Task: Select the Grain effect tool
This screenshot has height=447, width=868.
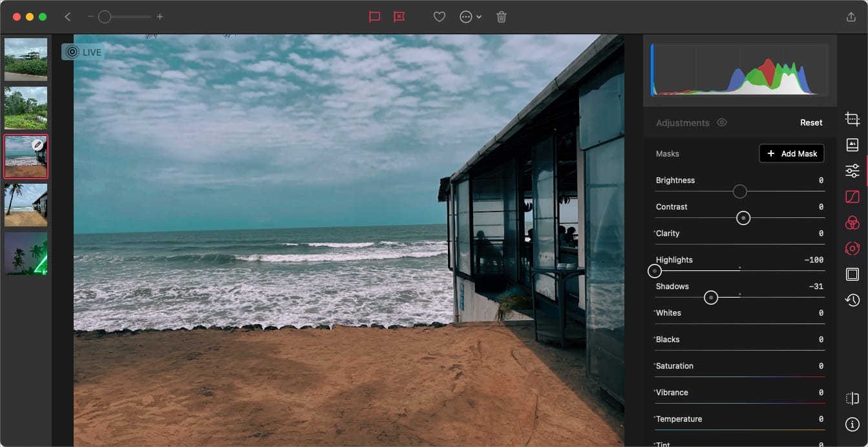Action: [852, 248]
